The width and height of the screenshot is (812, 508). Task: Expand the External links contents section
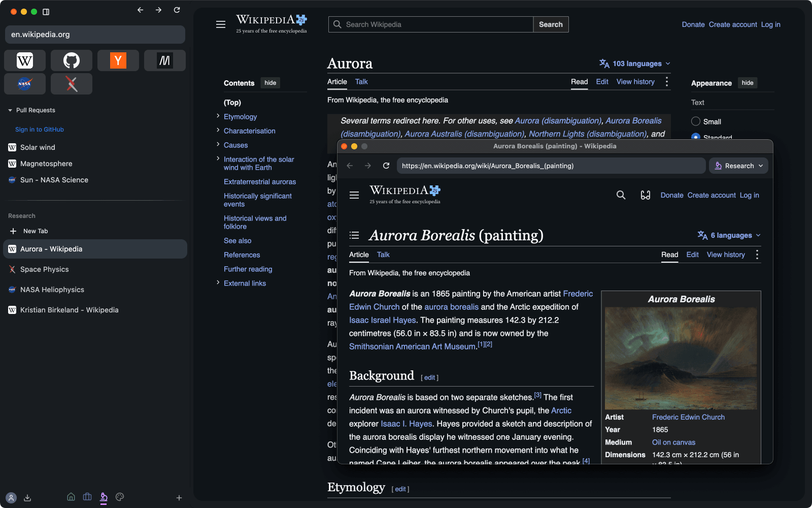(218, 283)
